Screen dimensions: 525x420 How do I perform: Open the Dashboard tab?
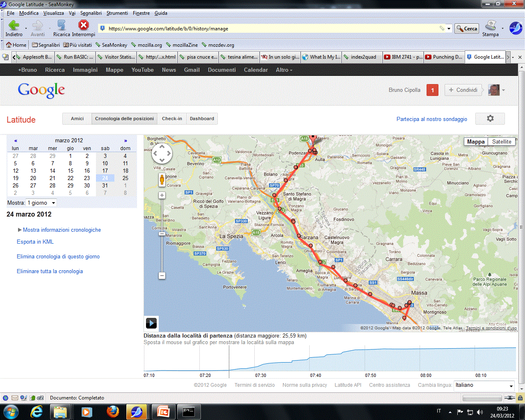(x=202, y=119)
